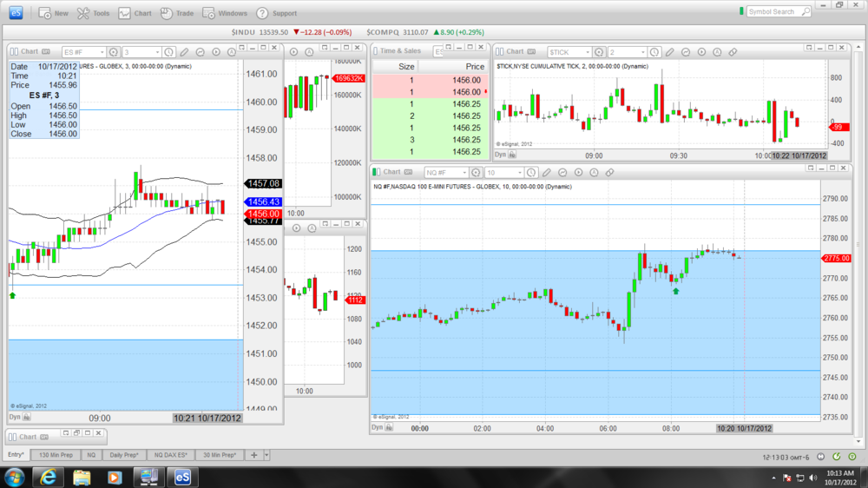This screenshot has width=868, height=488.
Task: Open the ES #F symbol dropdown
Action: [102, 52]
